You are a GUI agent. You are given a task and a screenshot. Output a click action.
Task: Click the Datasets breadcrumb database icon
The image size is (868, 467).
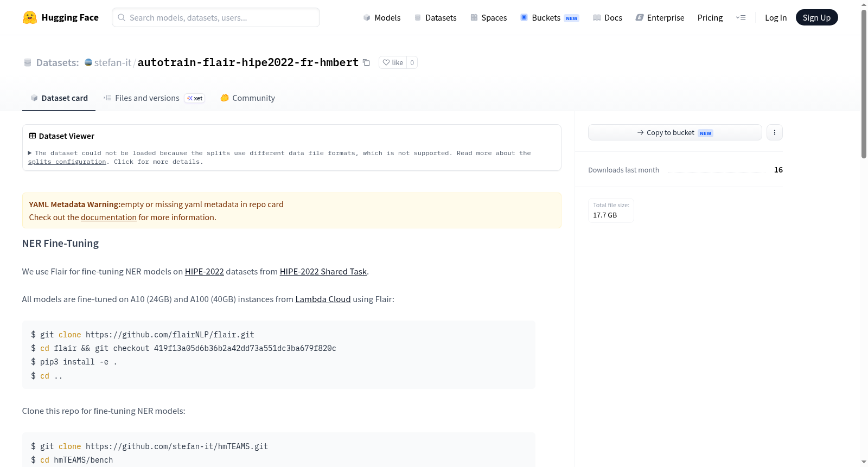coord(28,63)
